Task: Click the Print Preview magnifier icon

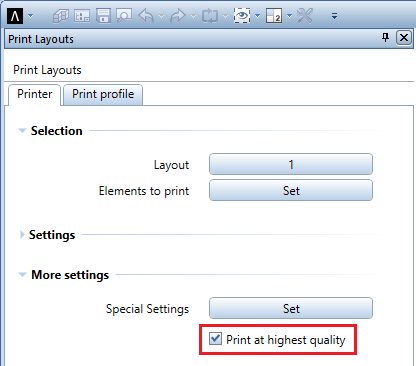Action: pyautogui.click(x=124, y=16)
